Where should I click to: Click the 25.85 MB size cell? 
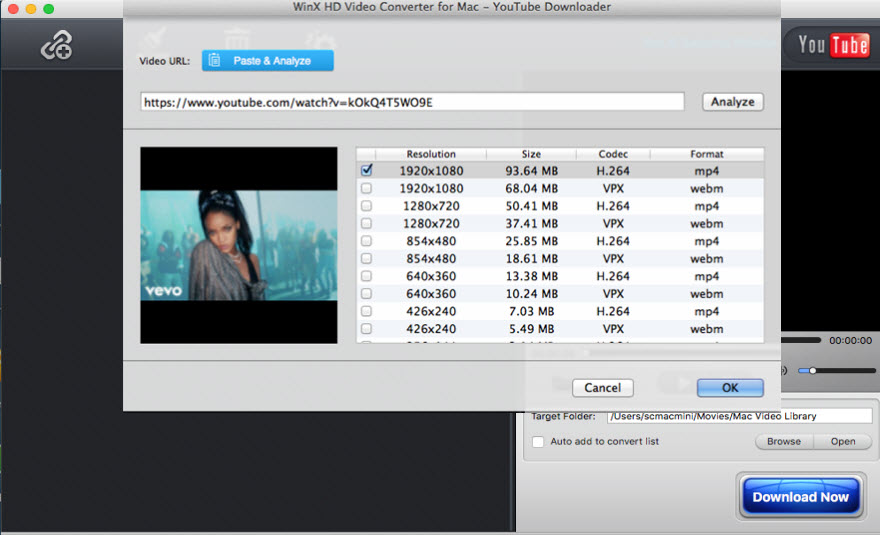pos(531,241)
